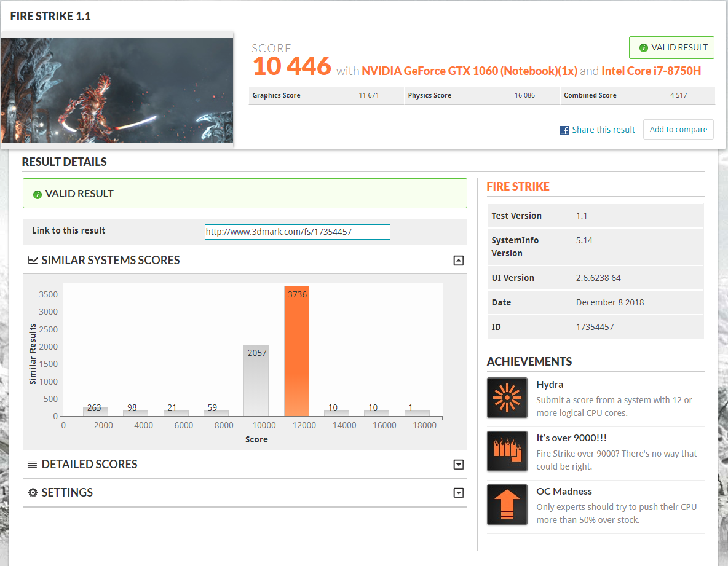Click the green info icon in VALID RESULT banner
This screenshot has width=728, height=566.
(37, 194)
